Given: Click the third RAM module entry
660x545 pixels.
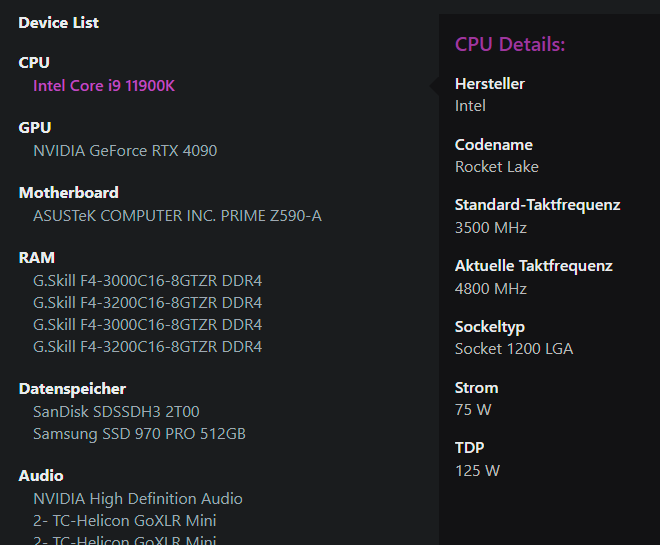Looking at the screenshot, I should (147, 325).
